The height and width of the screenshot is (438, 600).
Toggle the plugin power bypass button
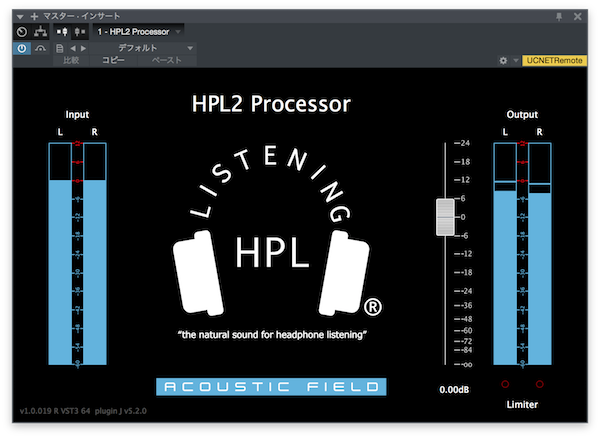click(22, 48)
